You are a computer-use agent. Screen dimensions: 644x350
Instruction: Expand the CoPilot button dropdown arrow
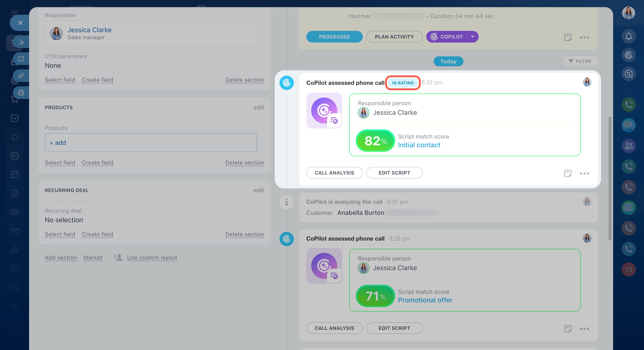tap(473, 37)
